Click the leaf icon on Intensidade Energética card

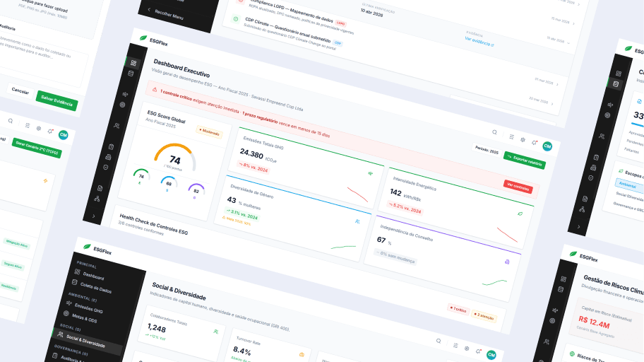pyautogui.click(x=520, y=213)
